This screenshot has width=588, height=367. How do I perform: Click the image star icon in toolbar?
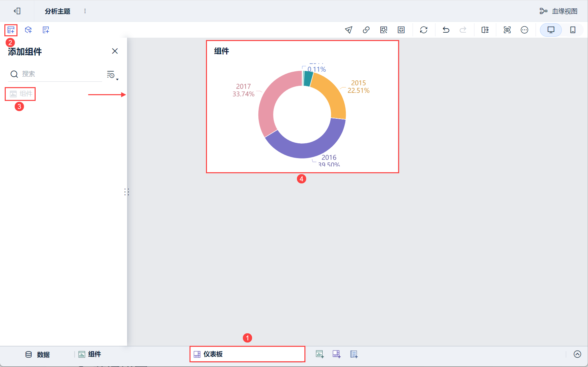pos(384,30)
